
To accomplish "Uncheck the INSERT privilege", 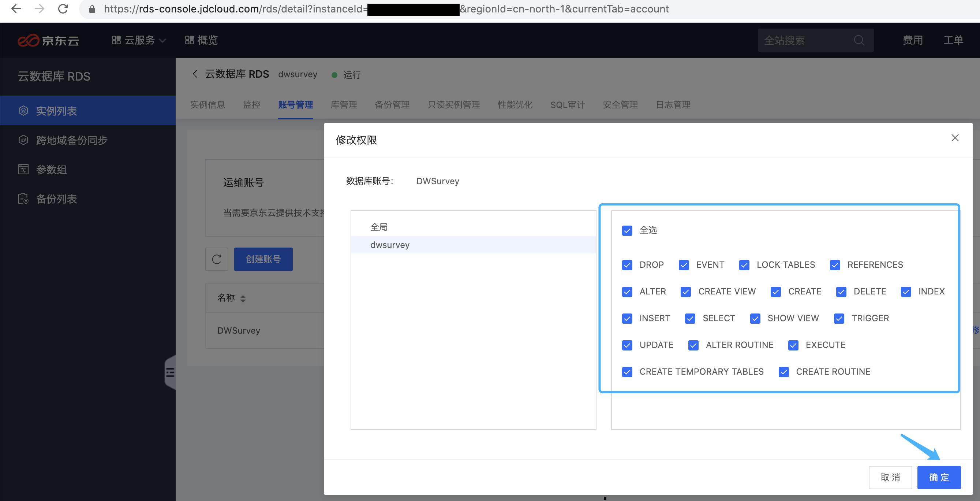I will tap(627, 318).
